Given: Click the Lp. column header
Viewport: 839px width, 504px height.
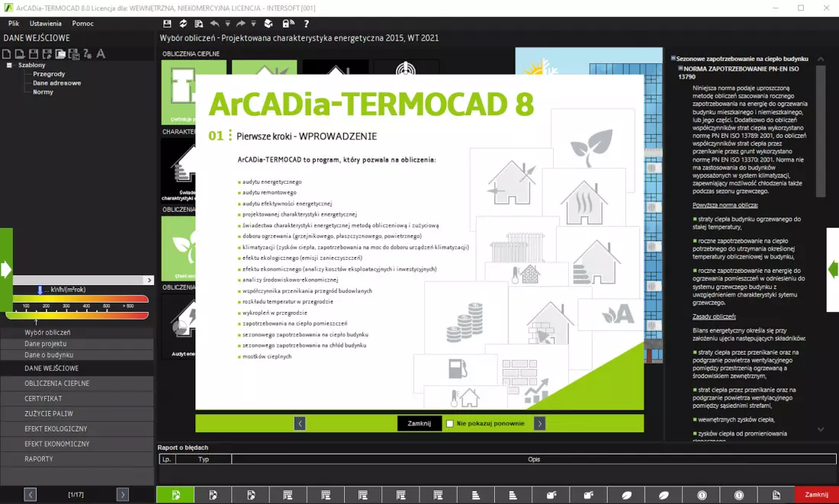Looking at the screenshot, I should [167, 459].
